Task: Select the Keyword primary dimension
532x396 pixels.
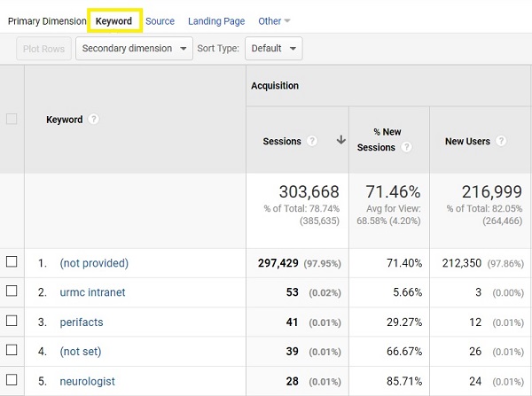Action: [113, 21]
